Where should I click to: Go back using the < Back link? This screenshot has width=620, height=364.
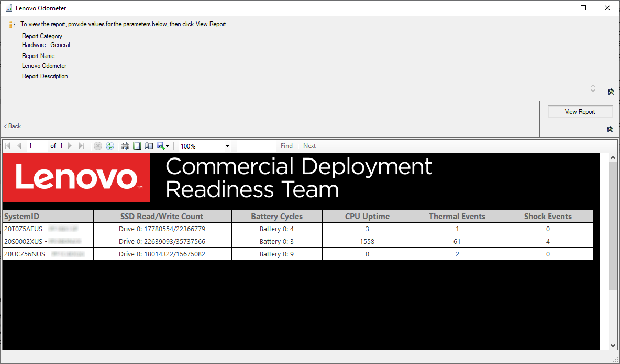12,126
